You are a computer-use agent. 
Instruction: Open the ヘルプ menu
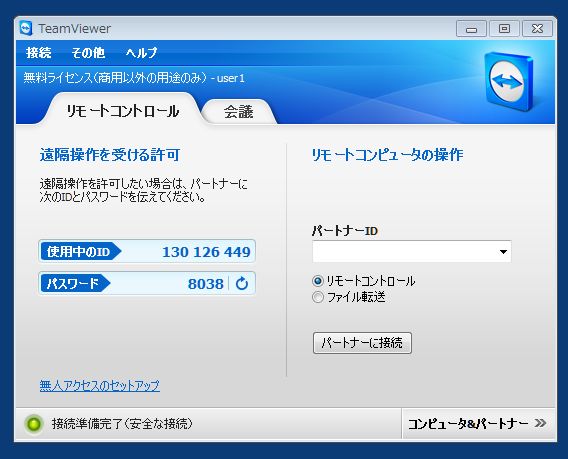tap(141, 53)
